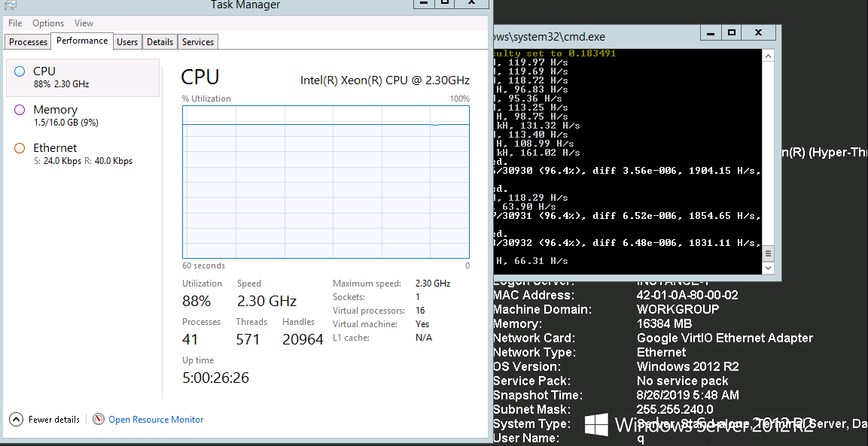Click the WORKGROUP machine domain text
Screen dimensions: 868x446
tap(678, 309)
